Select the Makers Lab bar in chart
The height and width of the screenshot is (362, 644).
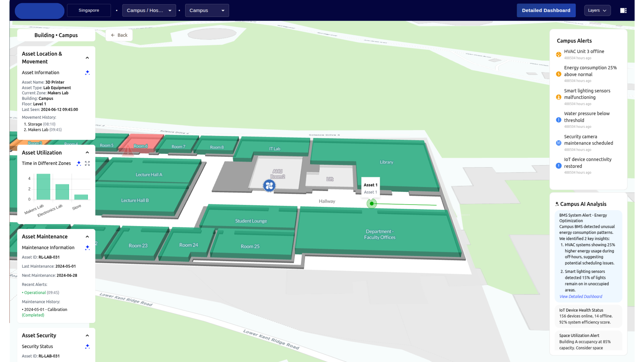[43, 187]
